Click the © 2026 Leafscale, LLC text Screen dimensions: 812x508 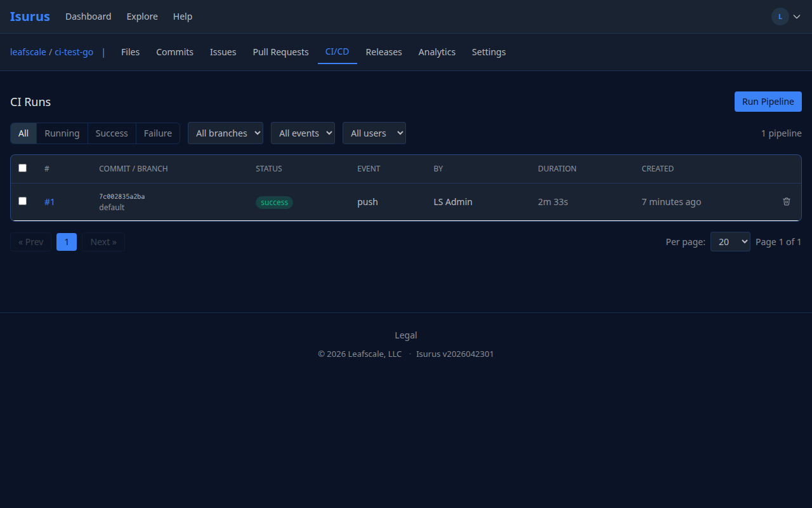360,354
